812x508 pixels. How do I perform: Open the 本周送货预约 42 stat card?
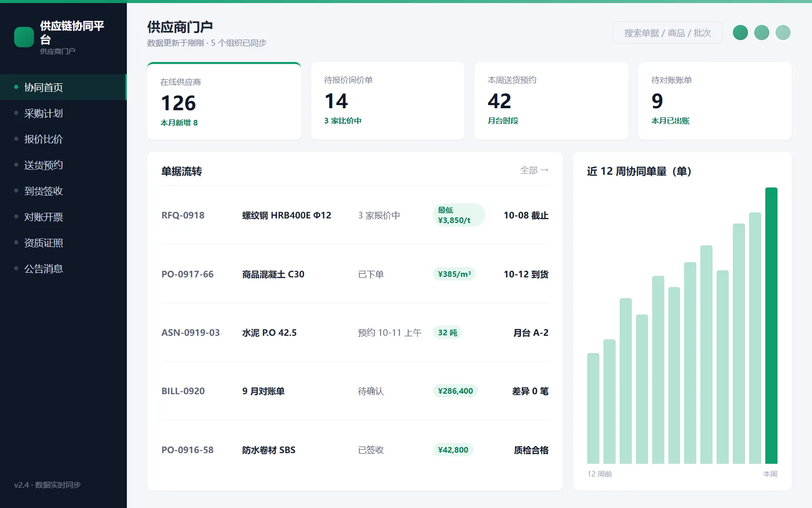tap(551, 101)
